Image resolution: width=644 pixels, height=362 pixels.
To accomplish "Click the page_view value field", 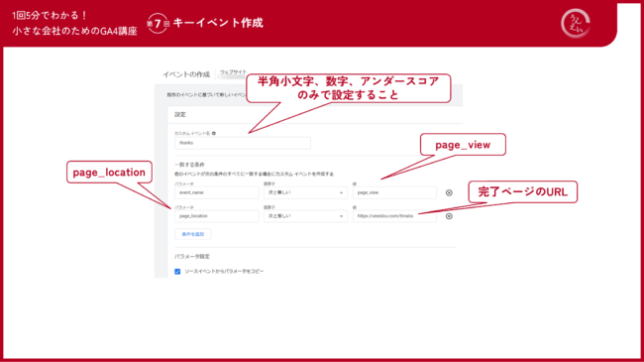I will tap(394, 192).
